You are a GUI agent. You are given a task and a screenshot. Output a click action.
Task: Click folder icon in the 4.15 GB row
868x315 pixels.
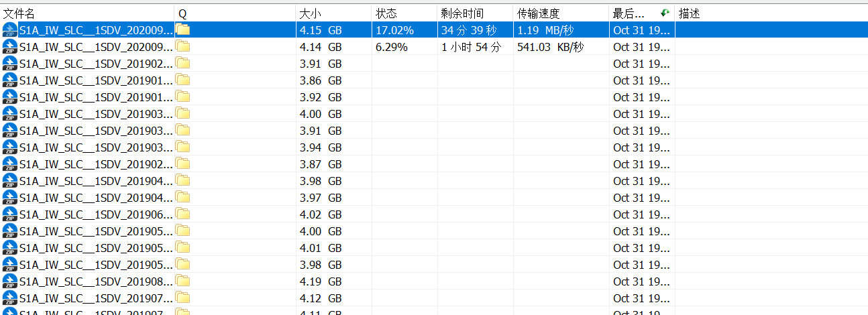183,29
